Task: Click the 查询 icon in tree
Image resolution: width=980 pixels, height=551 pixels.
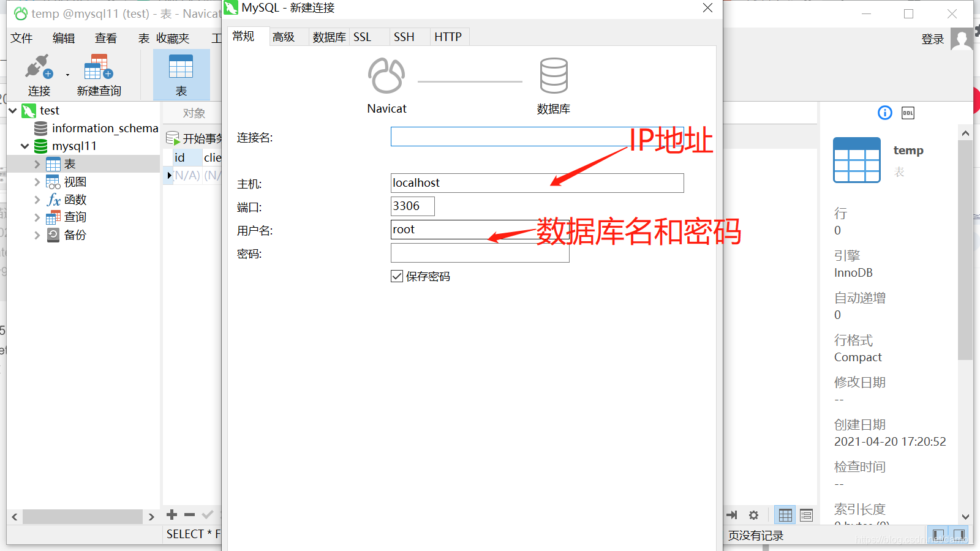Action: 53,217
